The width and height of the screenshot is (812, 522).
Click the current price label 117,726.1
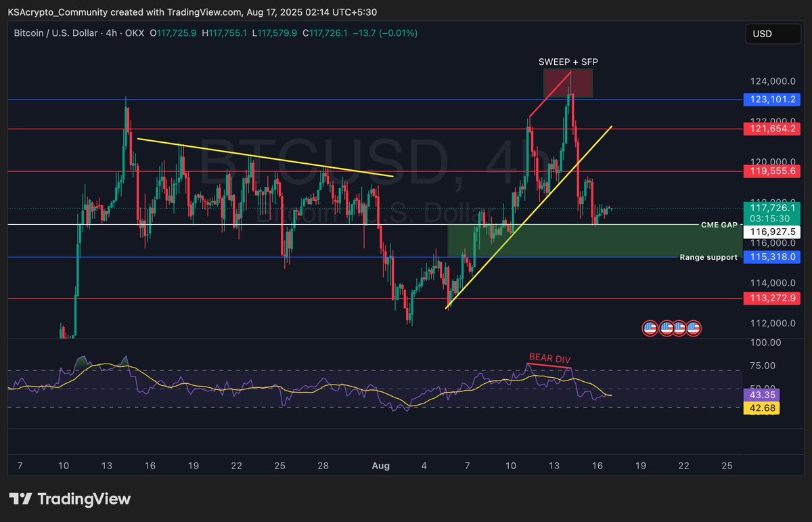(771, 206)
